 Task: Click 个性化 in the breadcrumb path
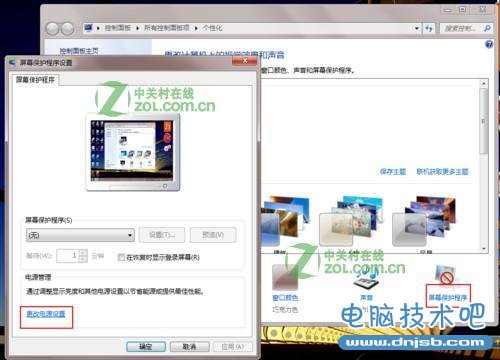tap(212, 28)
